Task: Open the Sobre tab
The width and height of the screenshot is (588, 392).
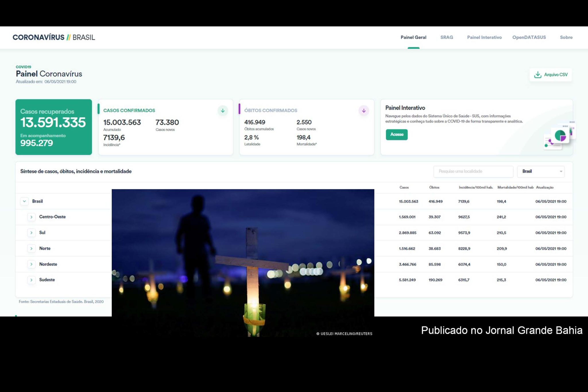Action: (566, 37)
